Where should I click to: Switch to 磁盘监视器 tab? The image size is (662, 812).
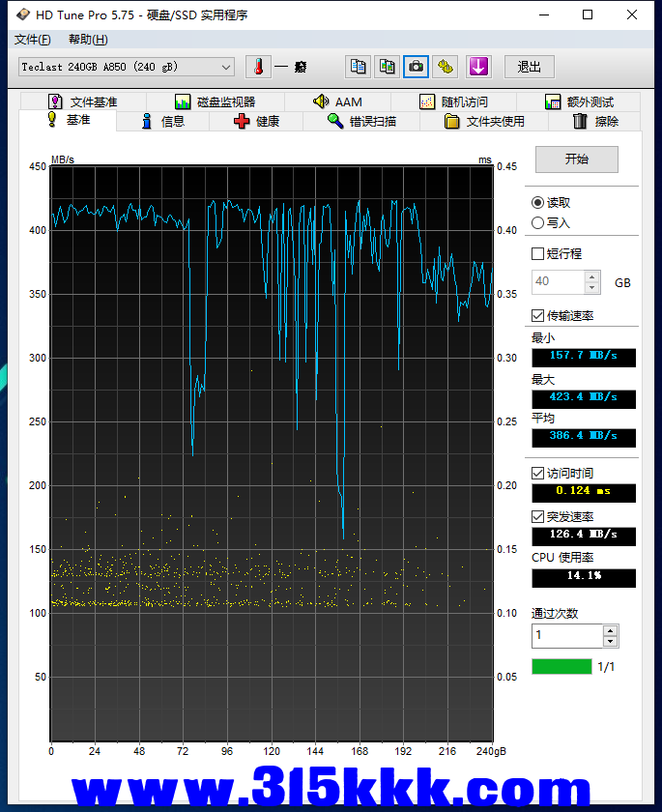point(216,102)
